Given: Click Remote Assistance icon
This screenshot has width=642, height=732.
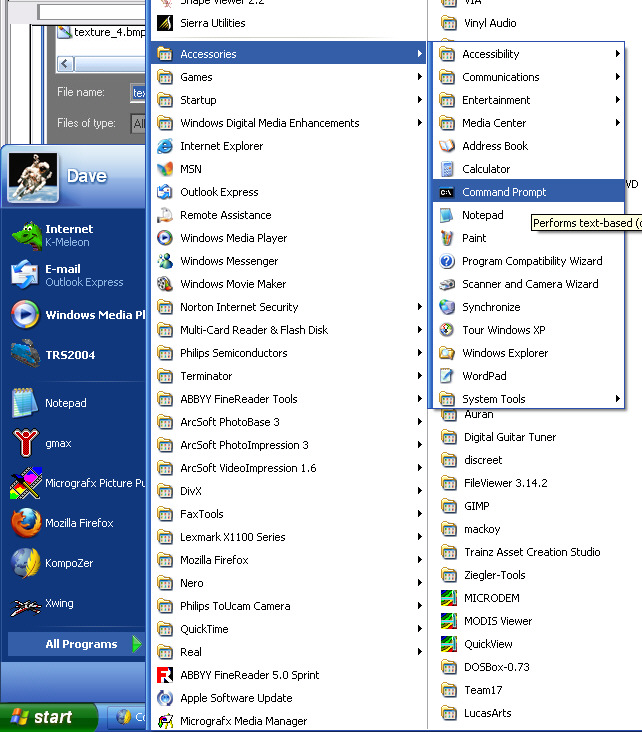Looking at the screenshot, I should 165,215.
